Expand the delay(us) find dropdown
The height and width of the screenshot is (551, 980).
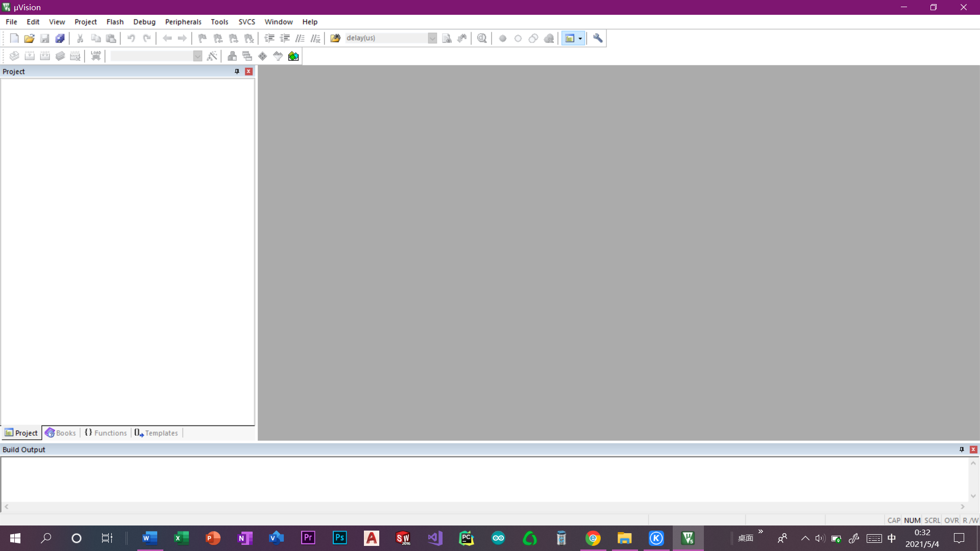[x=432, y=38]
